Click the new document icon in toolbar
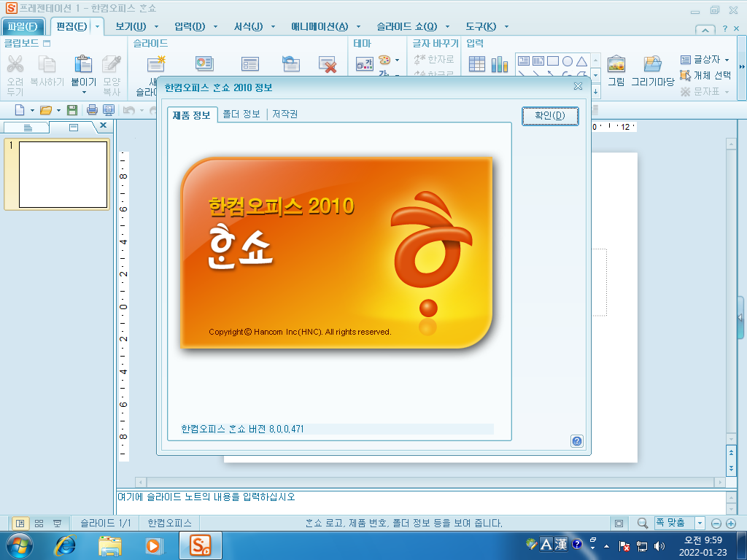This screenshot has height=560, width=747. 20,110
